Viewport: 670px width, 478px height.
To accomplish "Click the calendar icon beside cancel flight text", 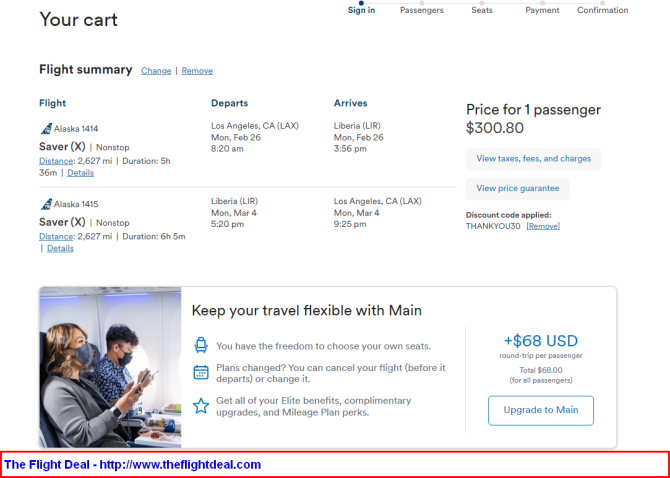I will 201,372.
